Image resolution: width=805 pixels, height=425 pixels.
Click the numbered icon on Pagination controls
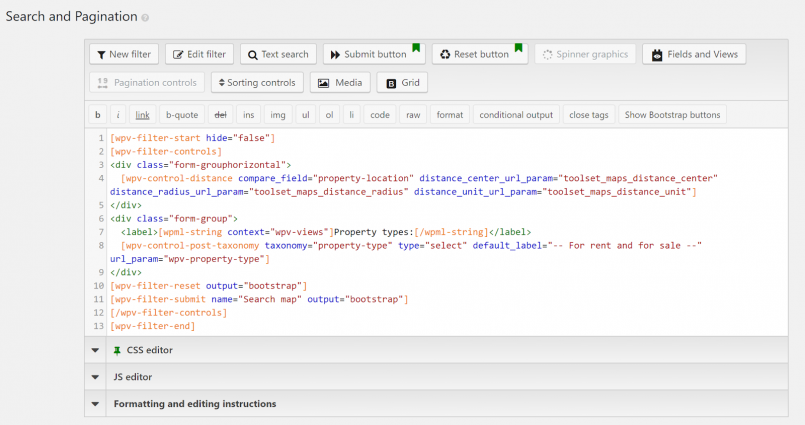pos(103,83)
